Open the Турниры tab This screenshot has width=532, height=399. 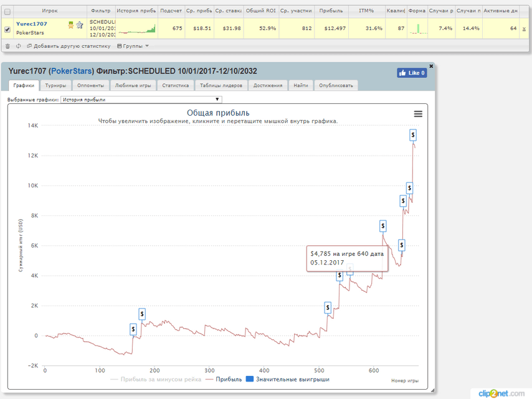point(55,85)
